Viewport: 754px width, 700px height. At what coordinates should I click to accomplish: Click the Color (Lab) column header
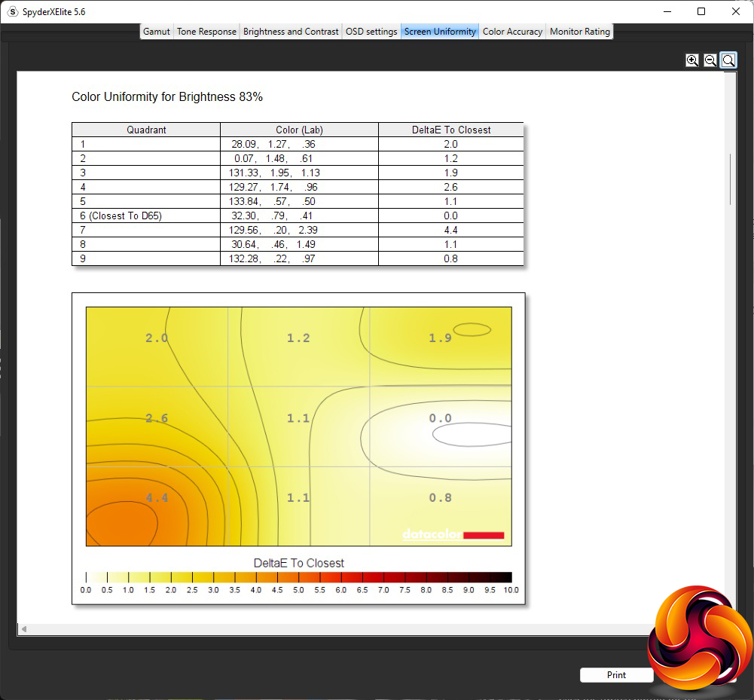(299, 130)
